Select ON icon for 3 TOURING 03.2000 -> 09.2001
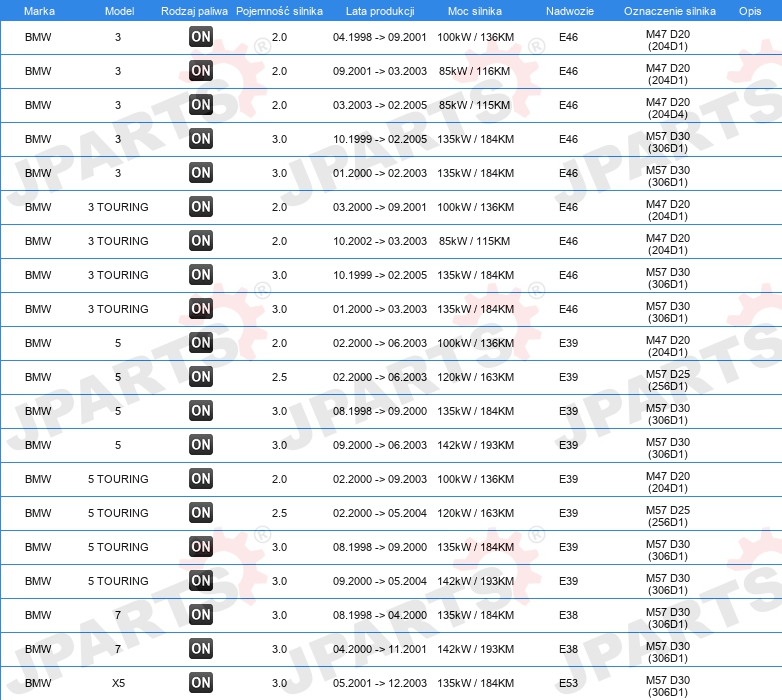782x700 pixels. click(201, 207)
